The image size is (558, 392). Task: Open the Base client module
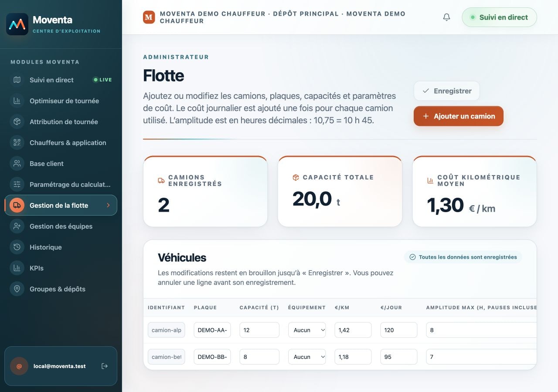[x=61, y=163]
